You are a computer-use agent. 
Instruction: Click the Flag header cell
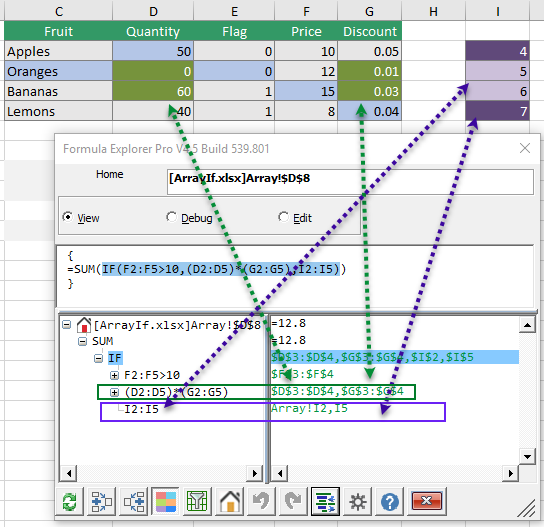click(x=234, y=31)
